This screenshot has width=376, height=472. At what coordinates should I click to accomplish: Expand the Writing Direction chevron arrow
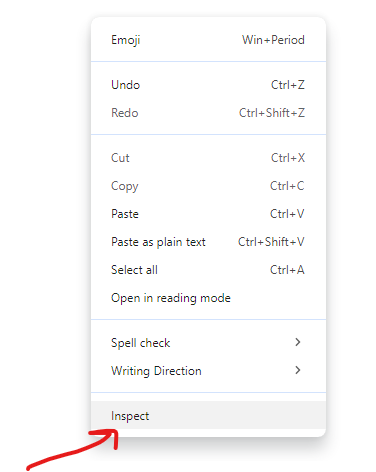coord(298,370)
